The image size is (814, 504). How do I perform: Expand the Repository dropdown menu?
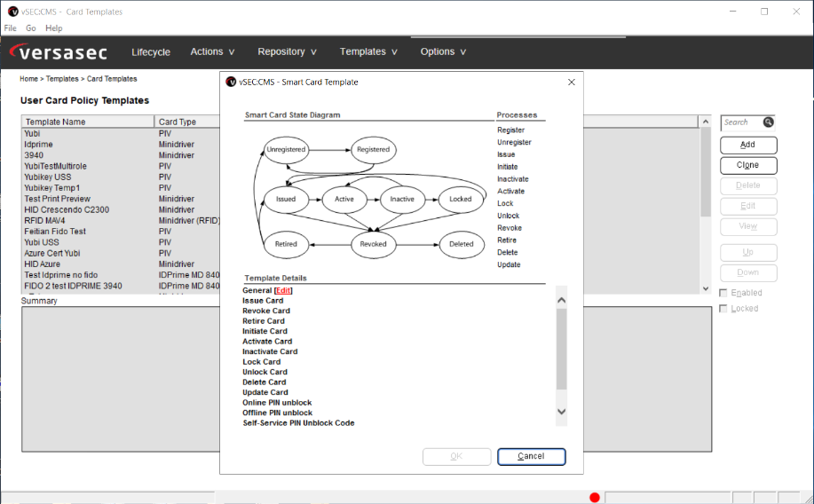click(287, 51)
